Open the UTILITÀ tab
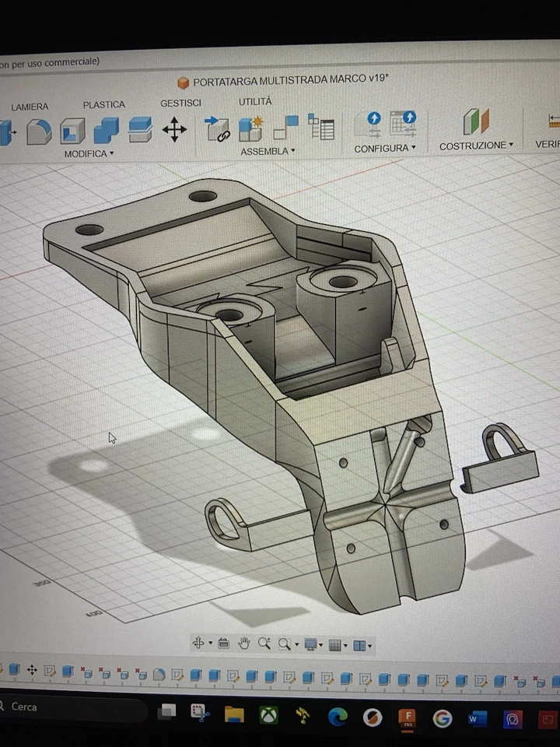Image resolution: width=560 pixels, height=747 pixels. 255,102
